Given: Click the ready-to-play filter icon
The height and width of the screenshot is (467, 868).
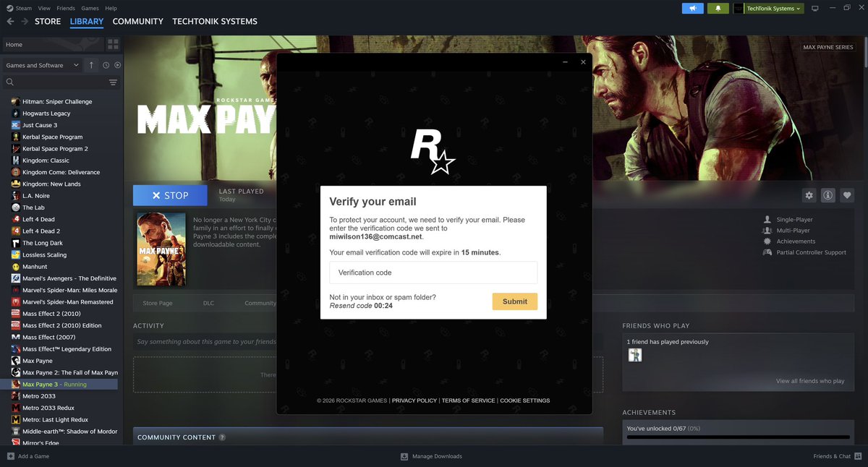Looking at the screenshot, I should click(117, 65).
